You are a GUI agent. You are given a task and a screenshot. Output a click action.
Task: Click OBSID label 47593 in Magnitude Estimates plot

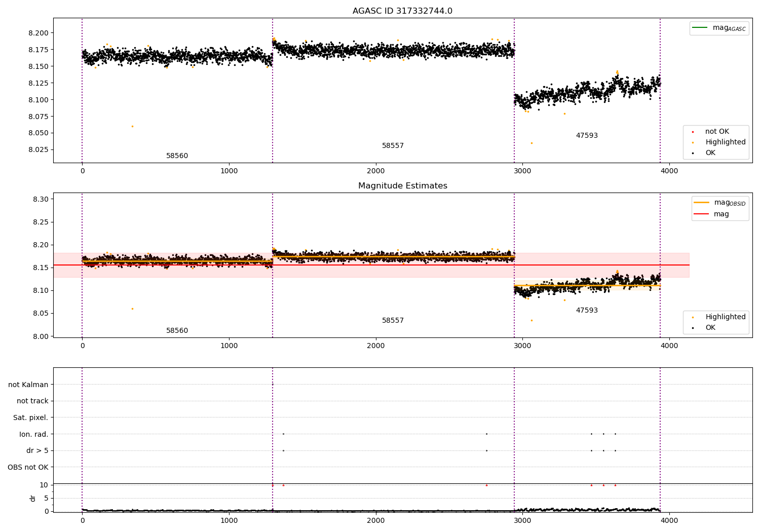tap(587, 311)
